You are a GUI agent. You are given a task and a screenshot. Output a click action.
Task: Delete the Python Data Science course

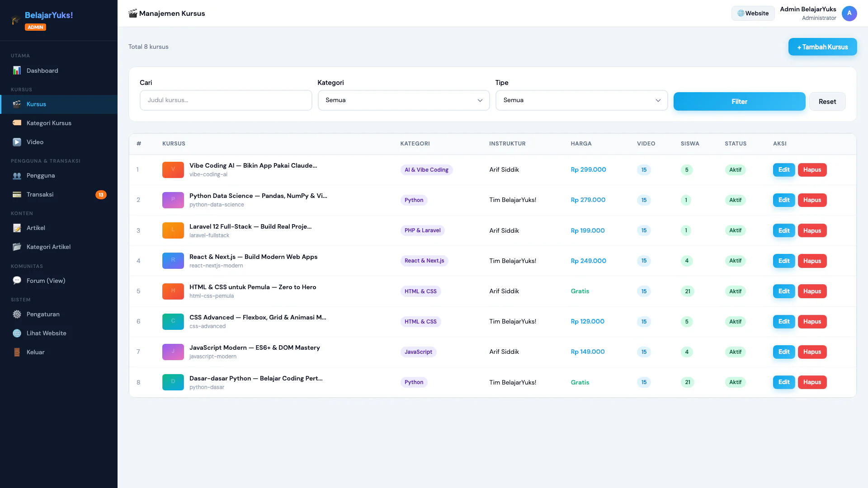[x=812, y=200]
